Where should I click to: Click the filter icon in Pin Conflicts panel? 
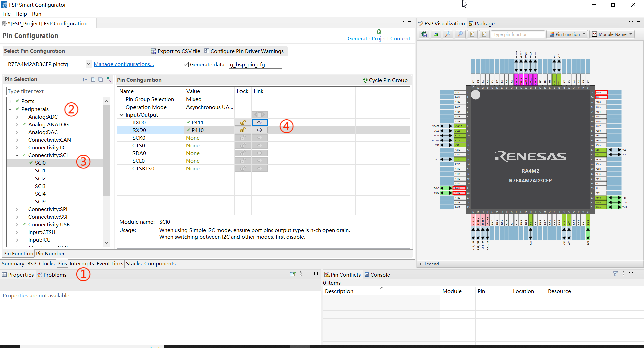coord(615,274)
